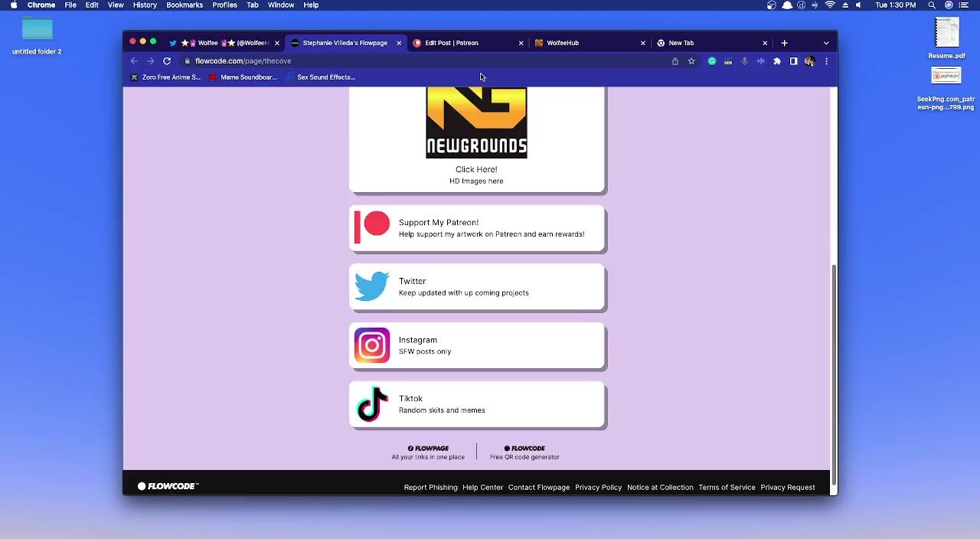Image resolution: width=980 pixels, height=539 pixels.
Task: Toggle the Chrome side panel
Action: click(793, 61)
